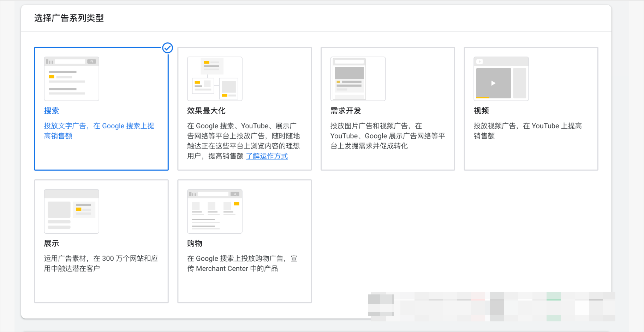Click the 需求开发 campaign illustration
The width and height of the screenshot is (644, 332).
coord(358,79)
